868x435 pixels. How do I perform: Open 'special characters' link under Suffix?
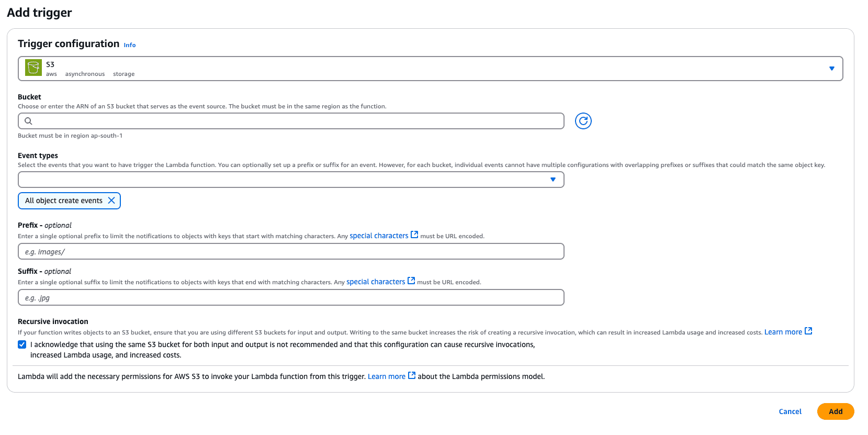[x=376, y=282]
